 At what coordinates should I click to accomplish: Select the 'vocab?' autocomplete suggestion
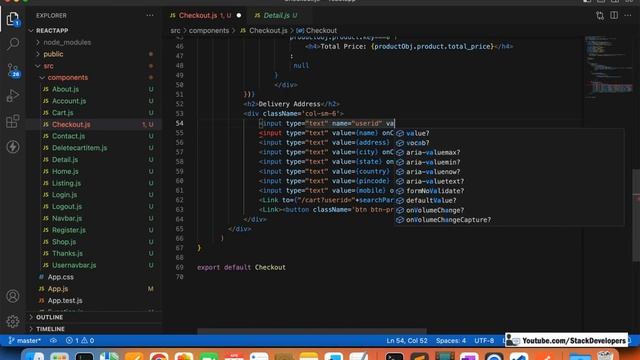coord(509,143)
